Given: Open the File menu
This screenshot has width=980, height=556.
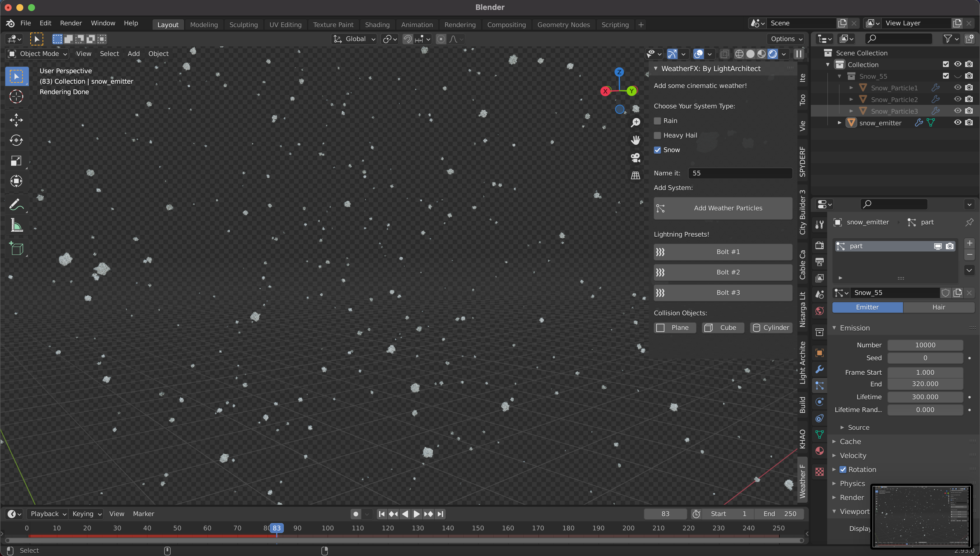Looking at the screenshot, I should click(x=25, y=23).
